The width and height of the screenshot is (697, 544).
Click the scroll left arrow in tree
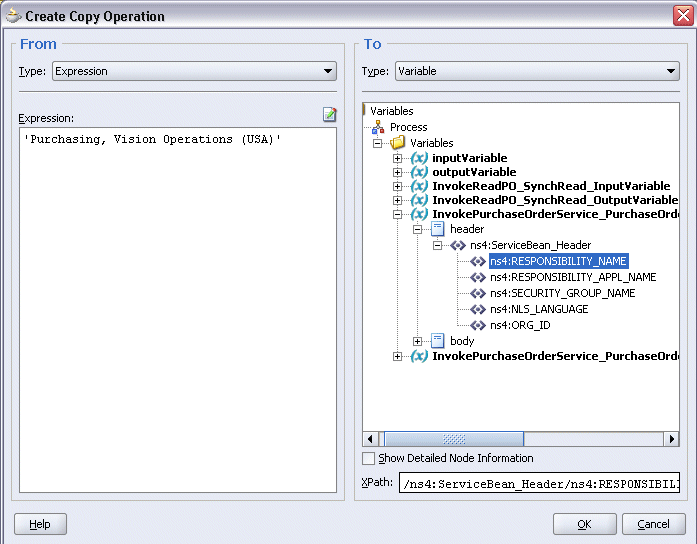(x=370, y=439)
